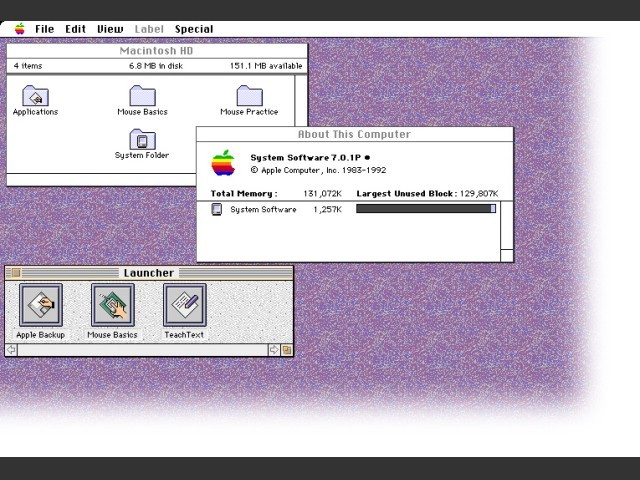Viewport: 640px width, 480px height.
Task: Open the Special menu
Action: click(194, 29)
